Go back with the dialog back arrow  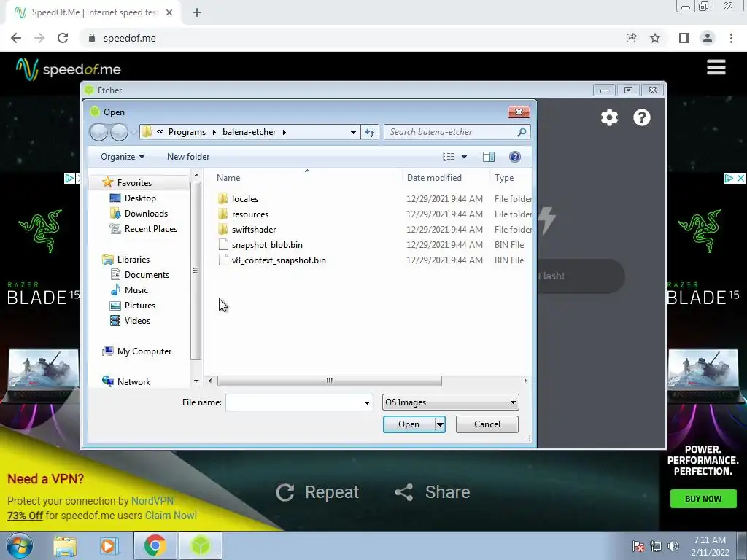pyautogui.click(x=98, y=132)
